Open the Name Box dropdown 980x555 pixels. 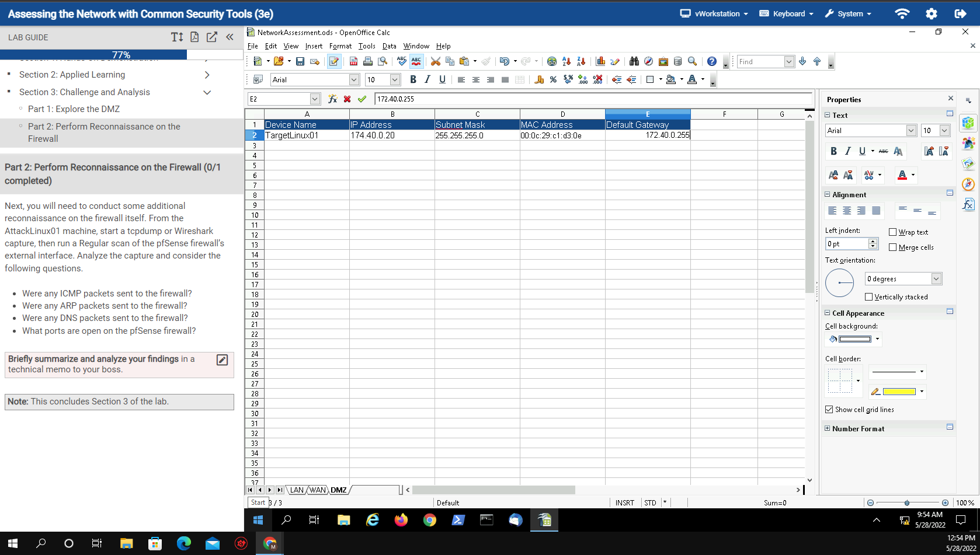(315, 99)
